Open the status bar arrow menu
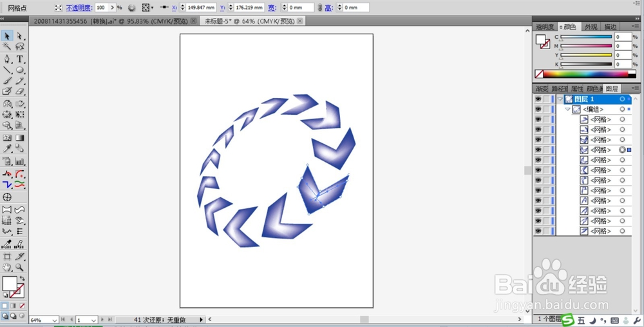644x327 pixels. pyautogui.click(x=201, y=320)
